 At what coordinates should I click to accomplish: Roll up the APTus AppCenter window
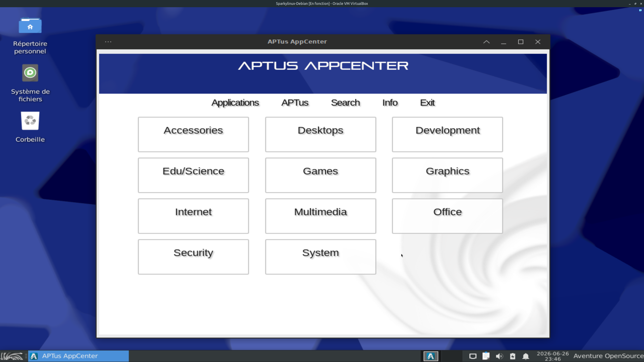click(486, 42)
